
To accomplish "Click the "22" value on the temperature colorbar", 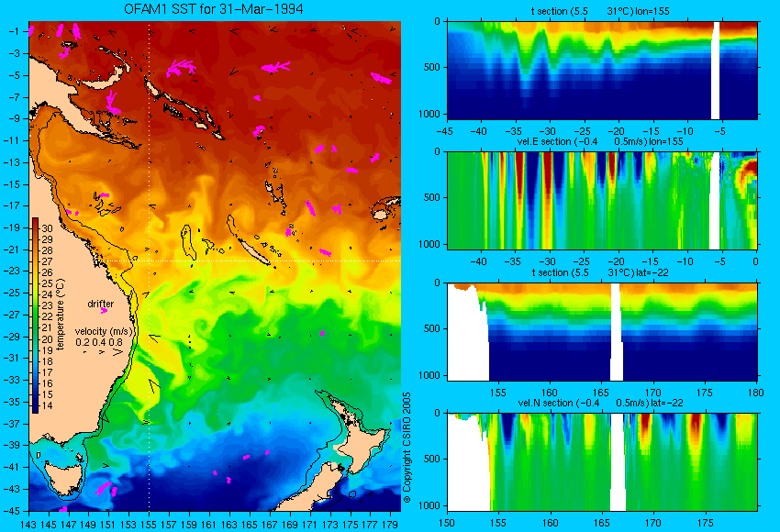I will pos(47,316).
